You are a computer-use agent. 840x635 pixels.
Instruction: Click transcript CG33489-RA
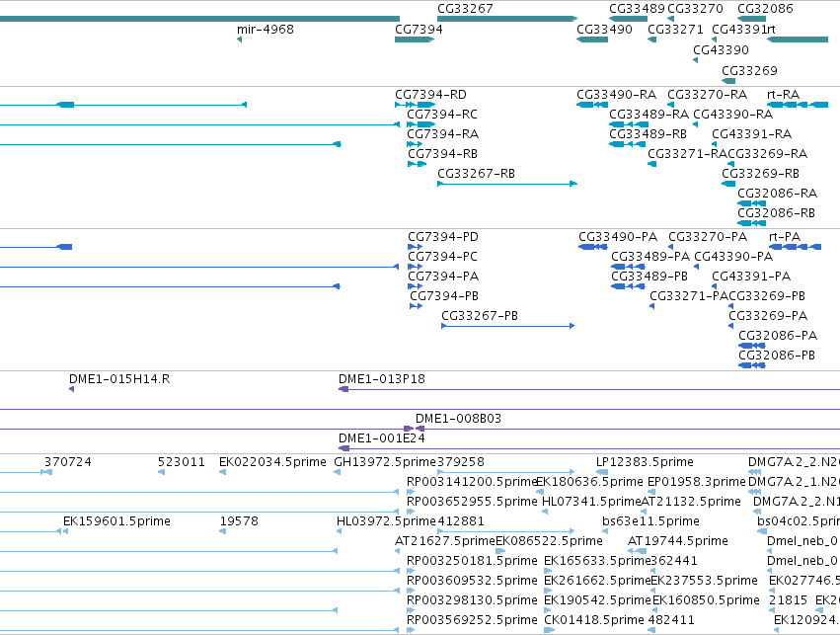tap(649, 115)
